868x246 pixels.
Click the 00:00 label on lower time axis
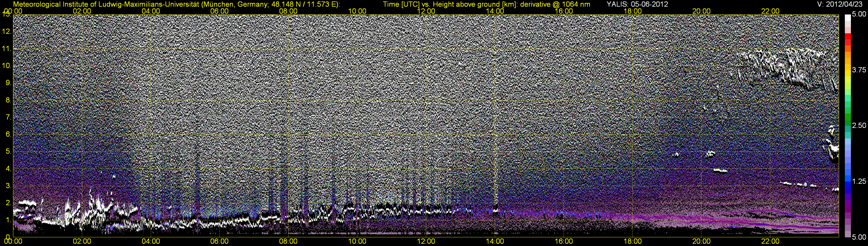pos(13,241)
